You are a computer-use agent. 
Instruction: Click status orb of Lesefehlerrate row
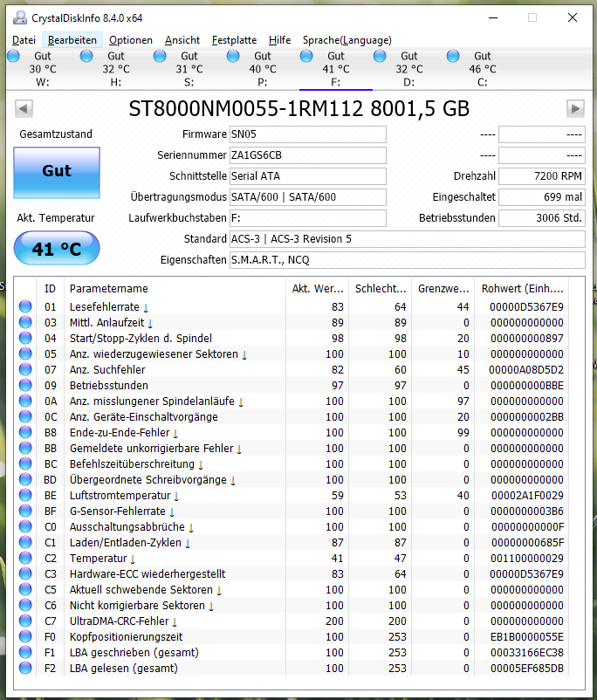click(25, 306)
